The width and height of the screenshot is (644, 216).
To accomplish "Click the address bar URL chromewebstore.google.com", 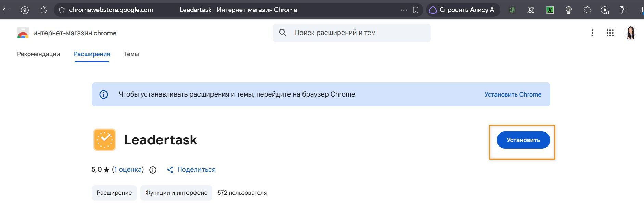I will pyautogui.click(x=111, y=10).
